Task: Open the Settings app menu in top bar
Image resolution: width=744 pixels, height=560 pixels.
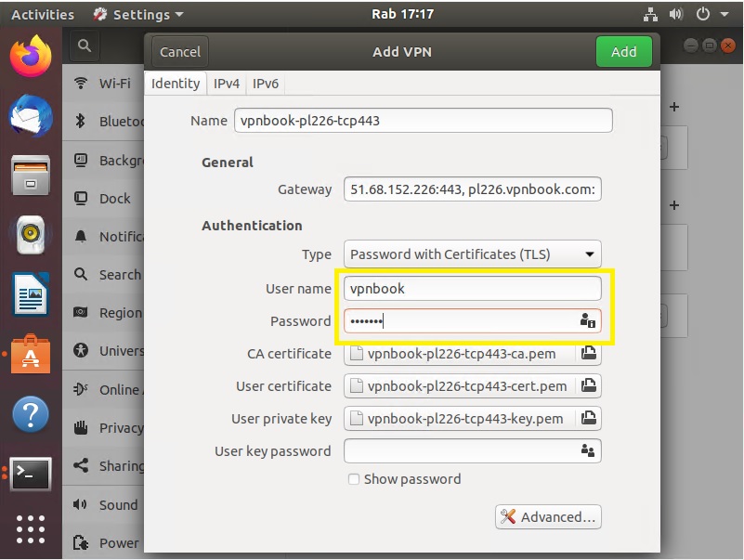Action: click(138, 15)
